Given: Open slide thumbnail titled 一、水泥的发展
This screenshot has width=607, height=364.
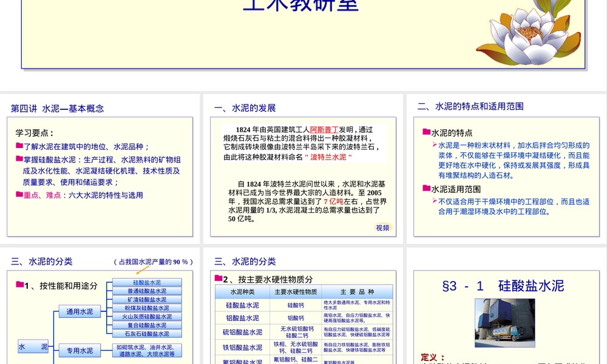Looking at the screenshot, I should pos(303,169).
